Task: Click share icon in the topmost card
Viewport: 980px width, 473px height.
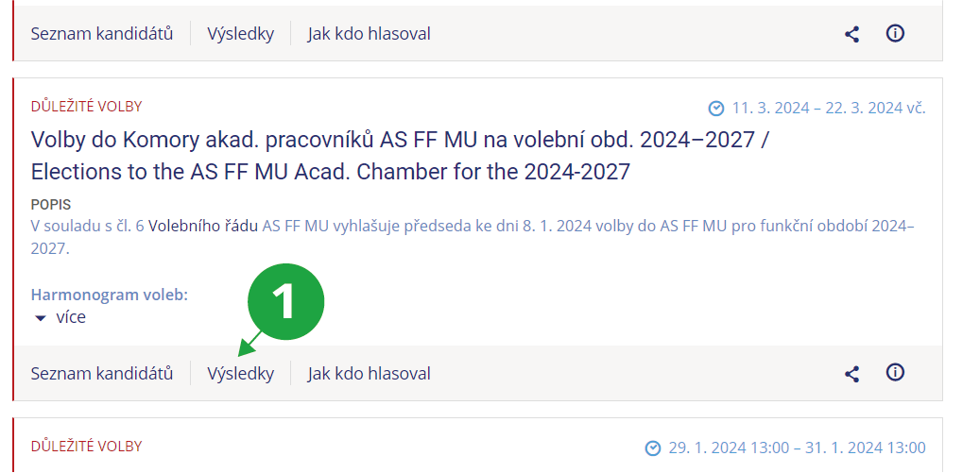Action: tap(851, 34)
